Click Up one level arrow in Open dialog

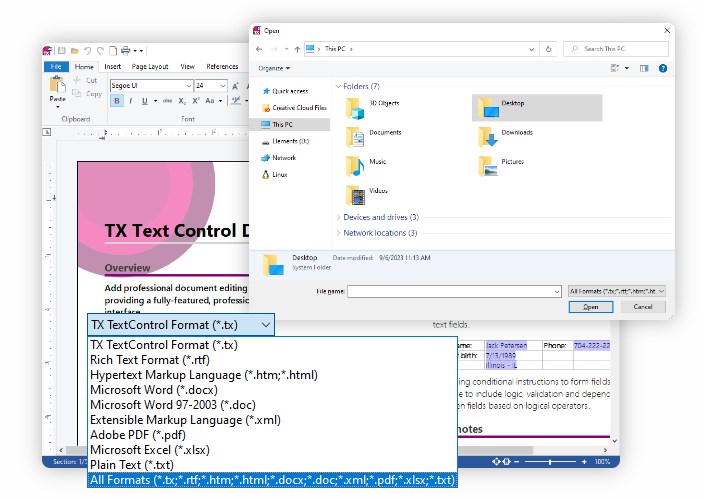[297, 49]
